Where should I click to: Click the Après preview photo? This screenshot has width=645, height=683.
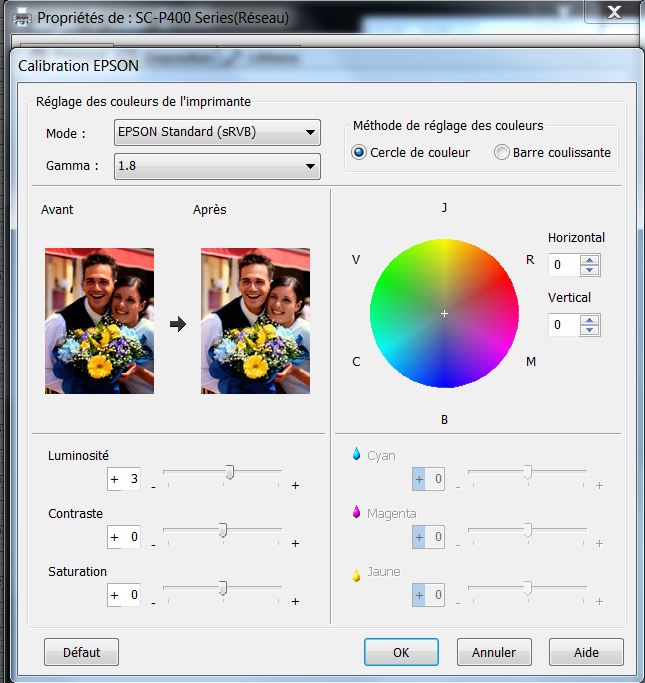255,321
